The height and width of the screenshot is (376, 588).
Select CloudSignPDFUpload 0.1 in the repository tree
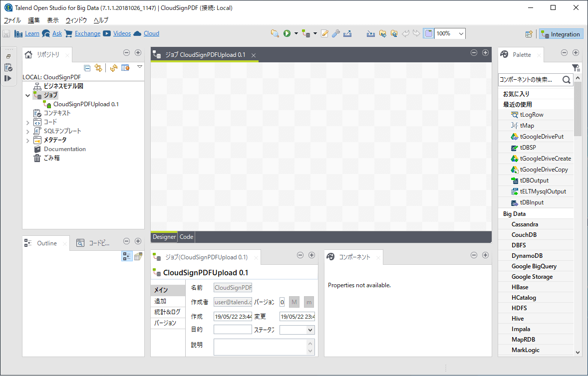pos(86,104)
